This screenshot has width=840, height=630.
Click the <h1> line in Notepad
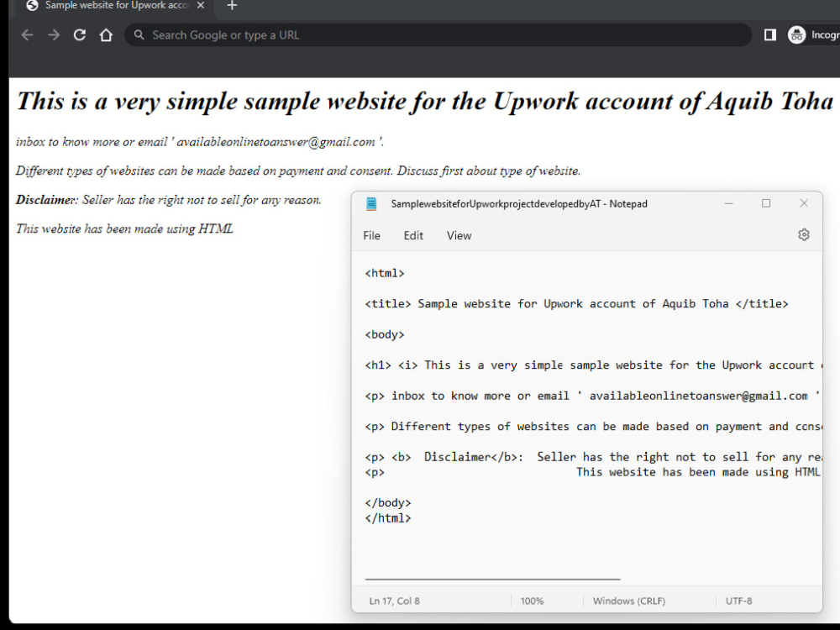click(x=593, y=365)
